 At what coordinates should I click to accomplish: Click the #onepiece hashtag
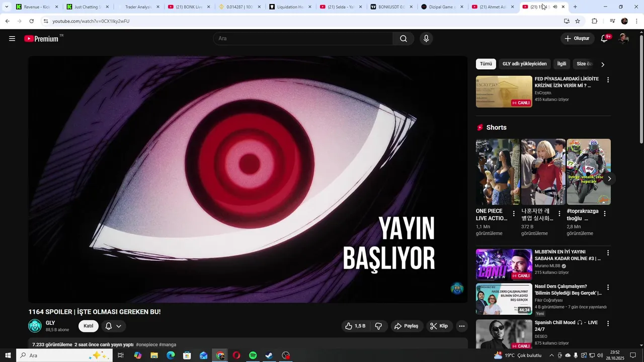(x=146, y=345)
